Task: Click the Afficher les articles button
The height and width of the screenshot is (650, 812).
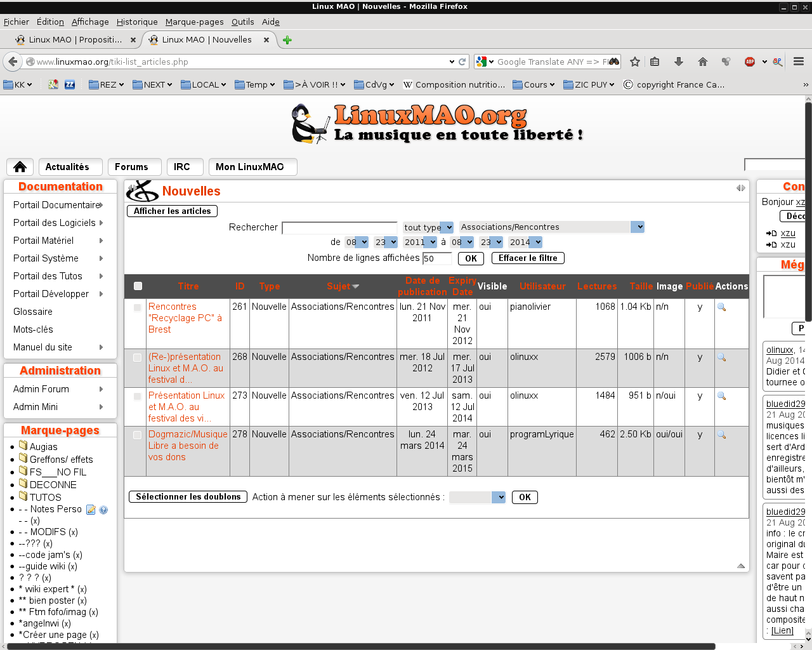Action: click(x=173, y=211)
